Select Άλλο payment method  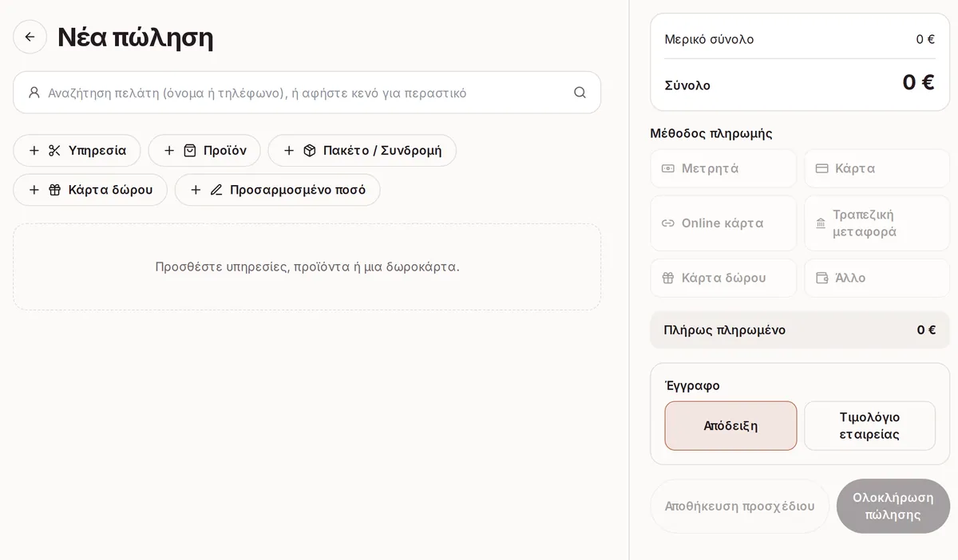[x=877, y=278]
